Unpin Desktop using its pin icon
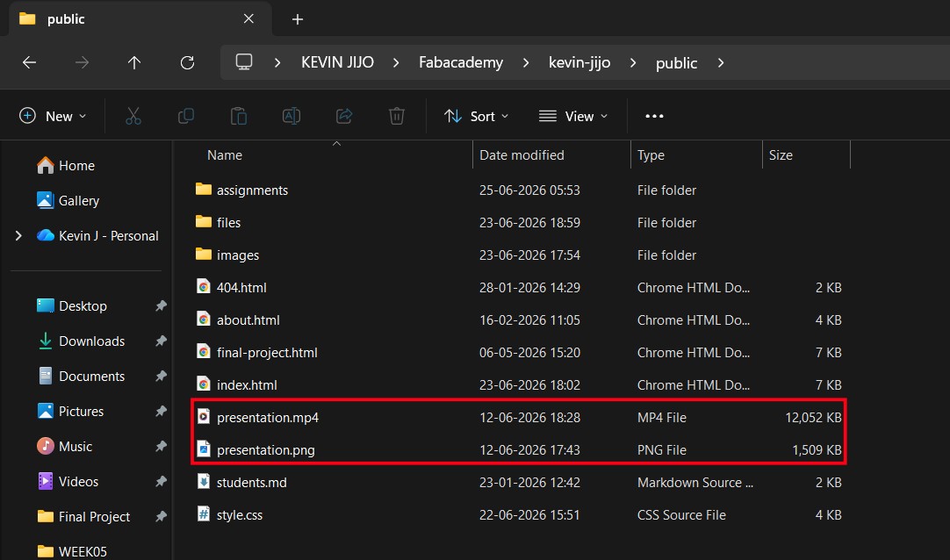 tap(161, 305)
